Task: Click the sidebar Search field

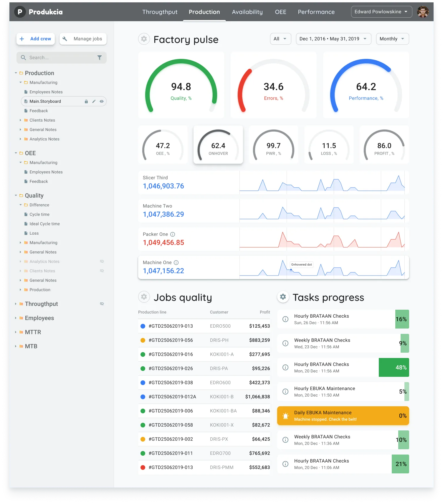Action: click(62, 58)
